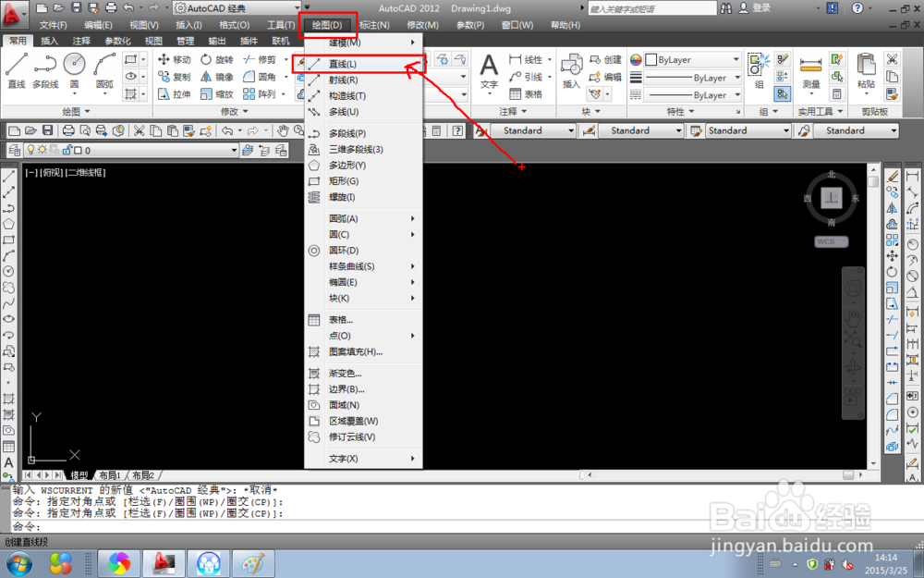Click the 登录 sign-in button

tap(756, 8)
